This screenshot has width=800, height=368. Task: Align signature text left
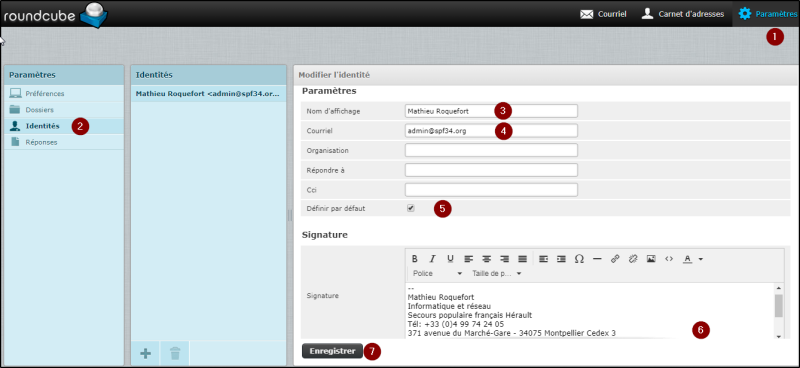coord(468,259)
